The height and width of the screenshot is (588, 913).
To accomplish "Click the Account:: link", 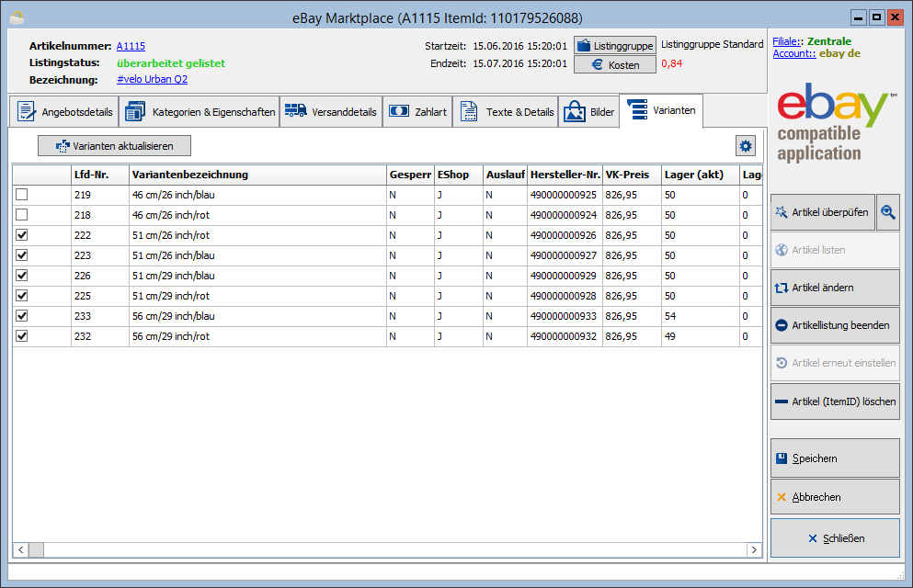I will [794, 53].
